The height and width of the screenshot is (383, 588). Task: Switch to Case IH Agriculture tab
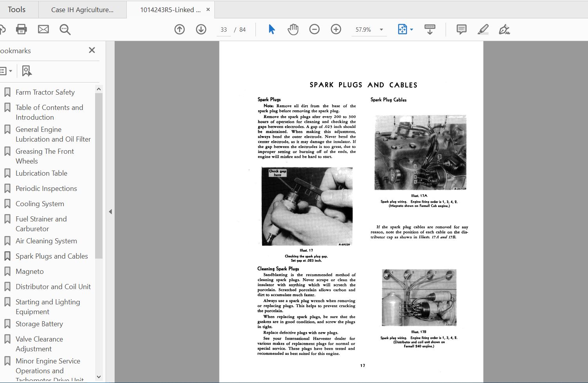[83, 10]
